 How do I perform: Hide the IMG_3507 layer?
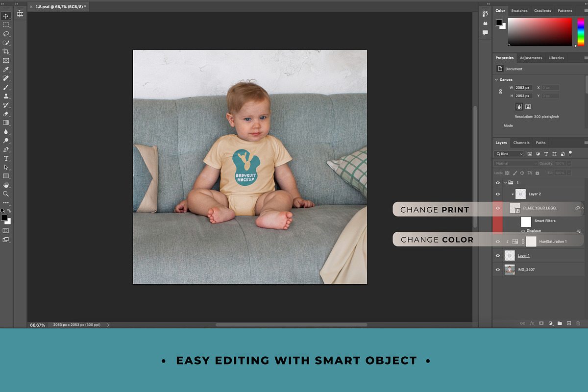coord(498,269)
